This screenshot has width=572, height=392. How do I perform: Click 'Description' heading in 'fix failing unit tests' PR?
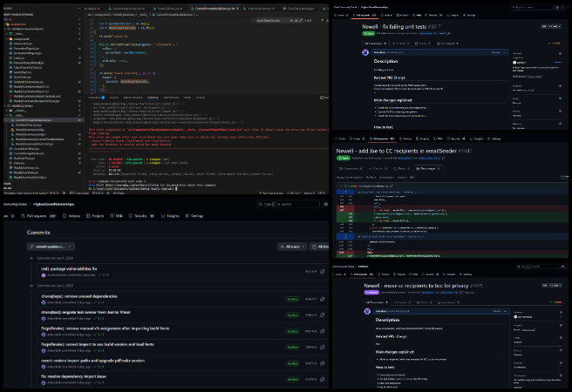(385, 61)
